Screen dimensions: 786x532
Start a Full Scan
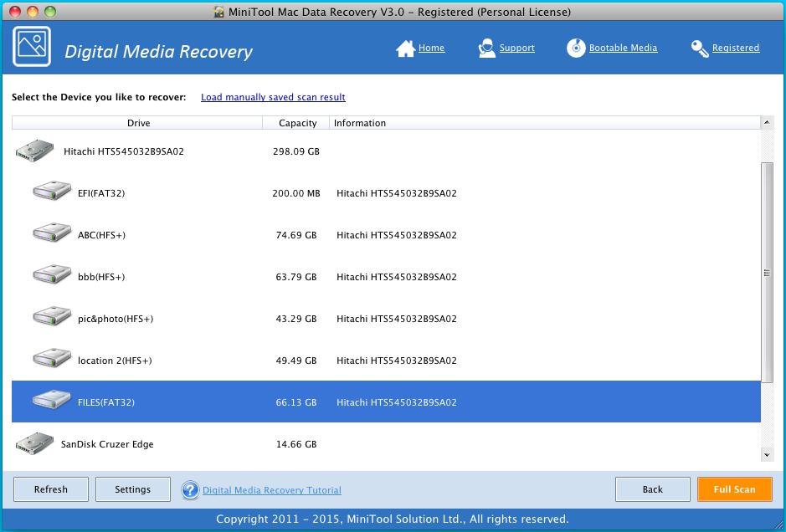pyautogui.click(x=734, y=489)
